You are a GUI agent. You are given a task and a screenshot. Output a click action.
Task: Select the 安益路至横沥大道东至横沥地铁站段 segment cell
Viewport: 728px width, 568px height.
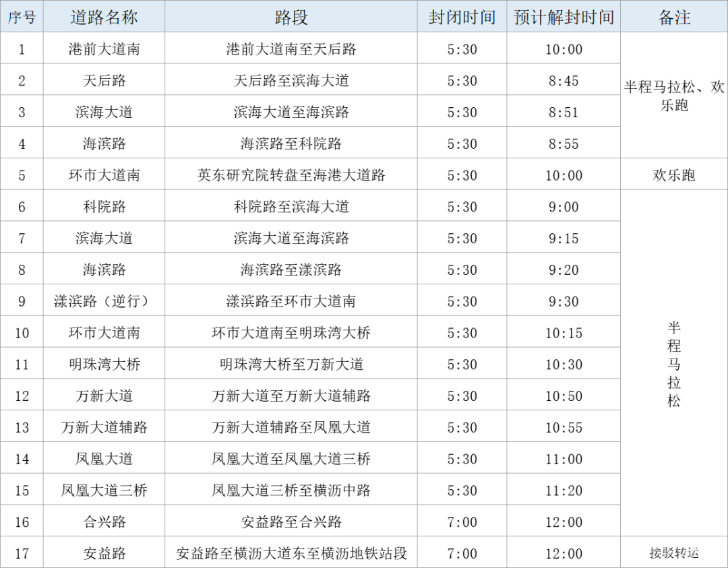291,554
